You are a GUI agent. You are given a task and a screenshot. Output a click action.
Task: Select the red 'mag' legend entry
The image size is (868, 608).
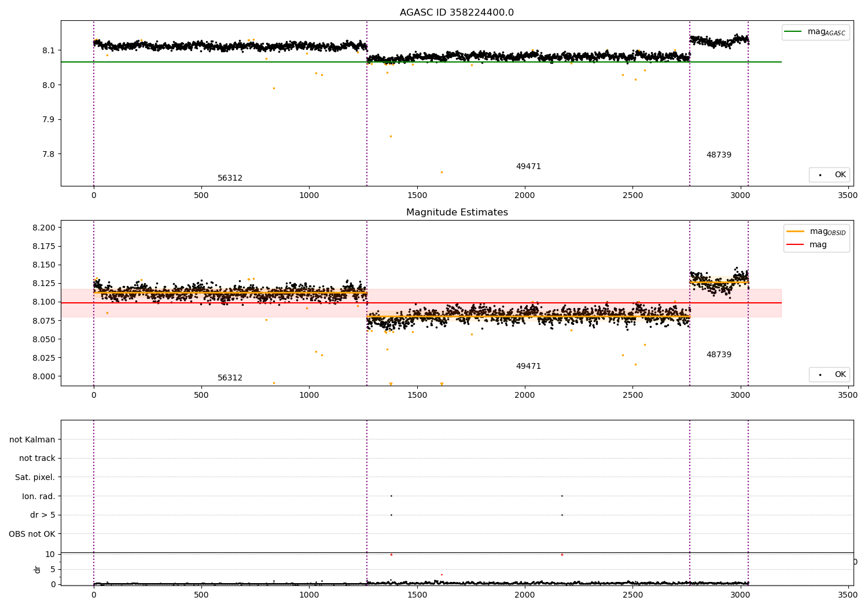point(807,244)
